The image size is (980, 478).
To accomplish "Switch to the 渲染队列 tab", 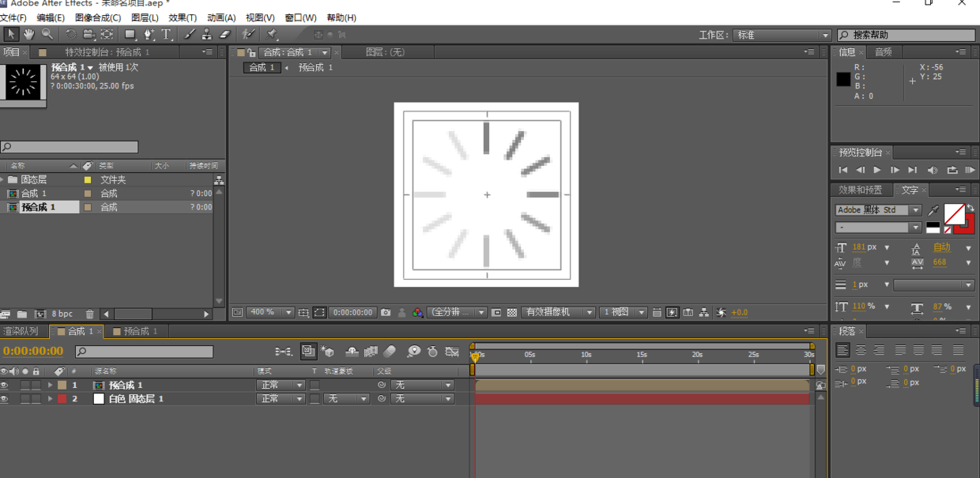I will click(21, 331).
